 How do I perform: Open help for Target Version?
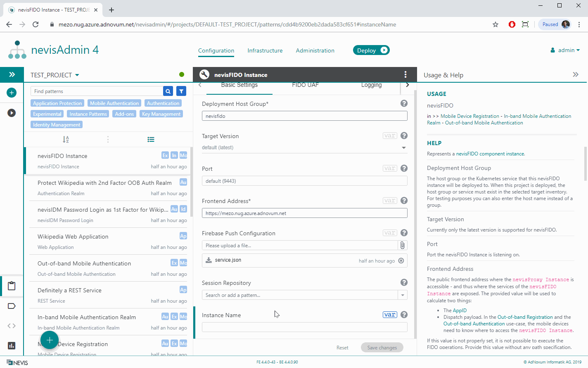[x=404, y=136]
